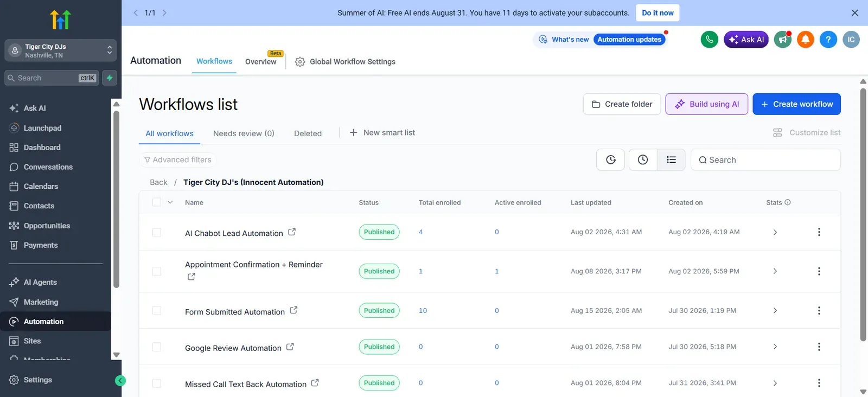The width and height of the screenshot is (868, 397).
Task: Open three-dot menu for Google Review Automation
Action: click(x=819, y=347)
